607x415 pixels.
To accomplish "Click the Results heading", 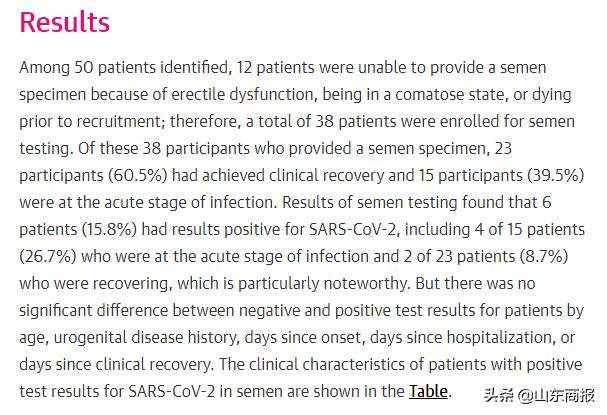I will click(x=65, y=22).
